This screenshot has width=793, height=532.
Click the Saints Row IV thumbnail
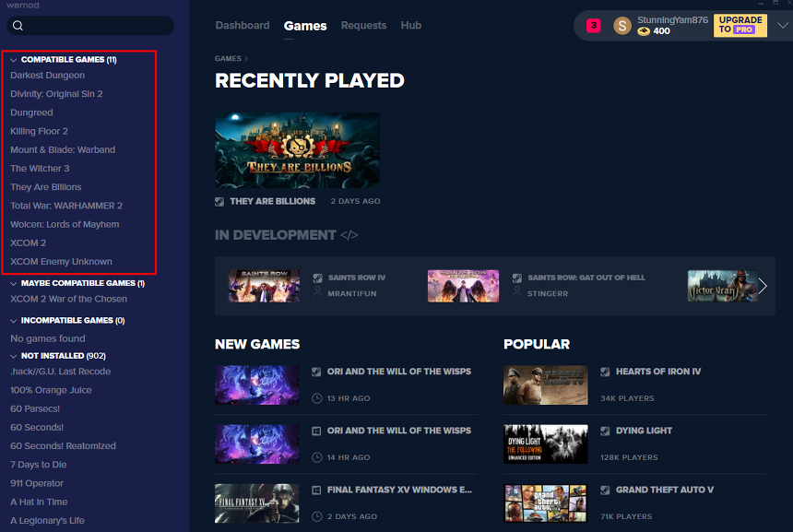(264, 286)
